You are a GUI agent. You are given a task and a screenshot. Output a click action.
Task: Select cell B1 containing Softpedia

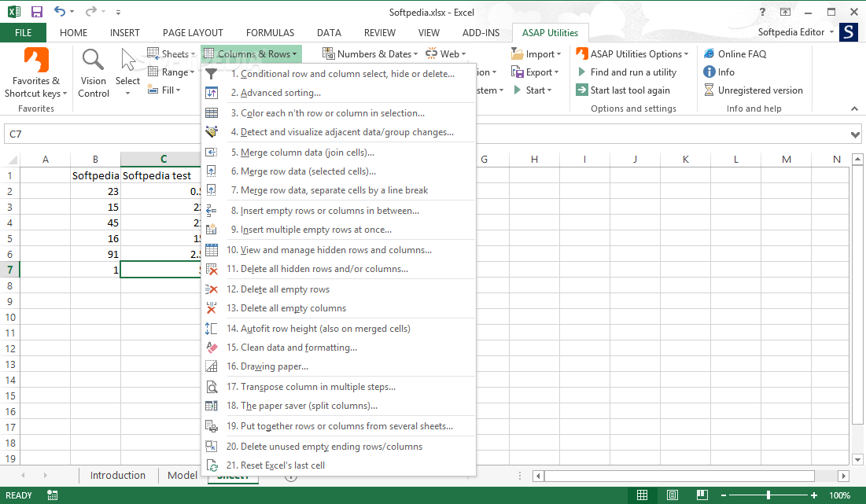pyautogui.click(x=95, y=175)
